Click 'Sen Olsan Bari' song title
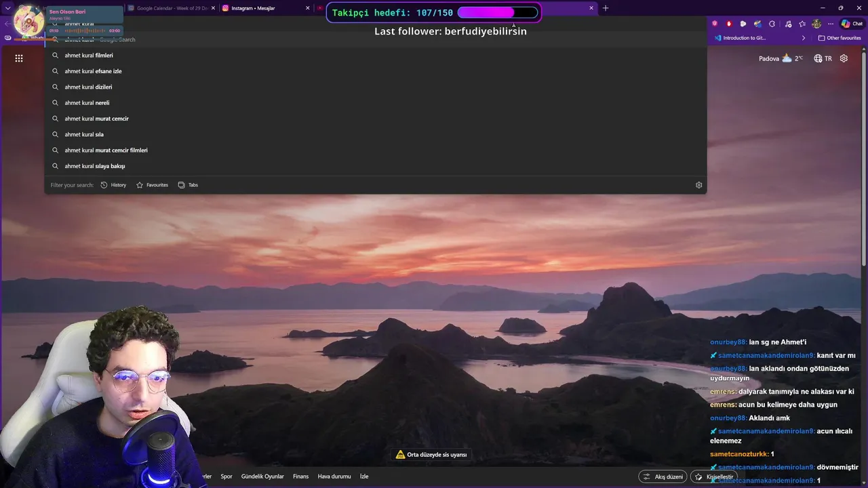This screenshot has width=868, height=488. click(67, 12)
